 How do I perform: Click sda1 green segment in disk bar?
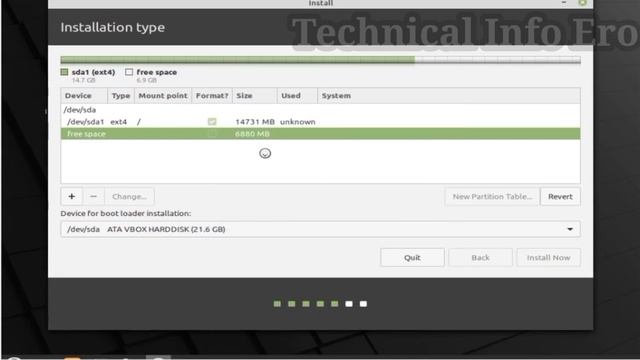tap(238, 60)
